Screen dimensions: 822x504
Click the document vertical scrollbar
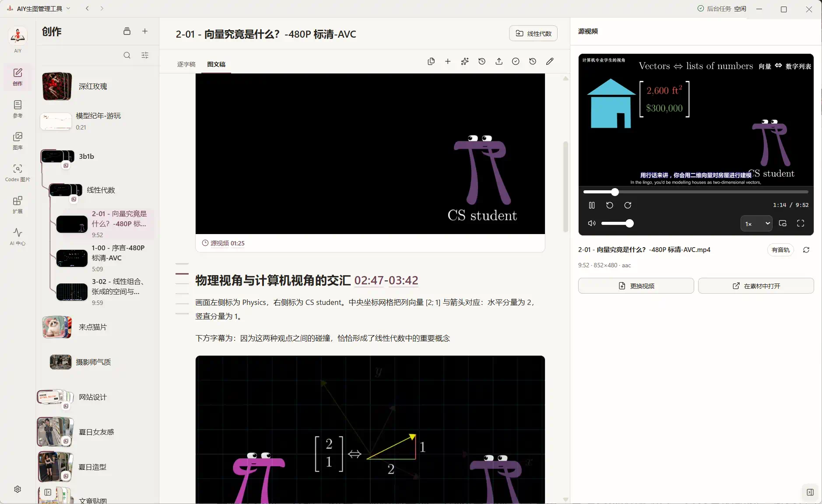(x=566, y=187)
